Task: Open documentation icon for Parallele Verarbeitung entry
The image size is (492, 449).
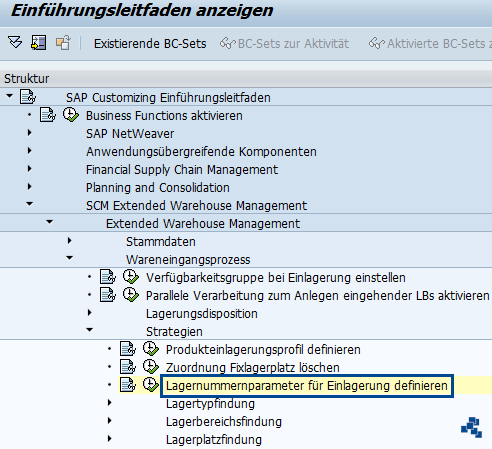Action: [x=108, y=295]
